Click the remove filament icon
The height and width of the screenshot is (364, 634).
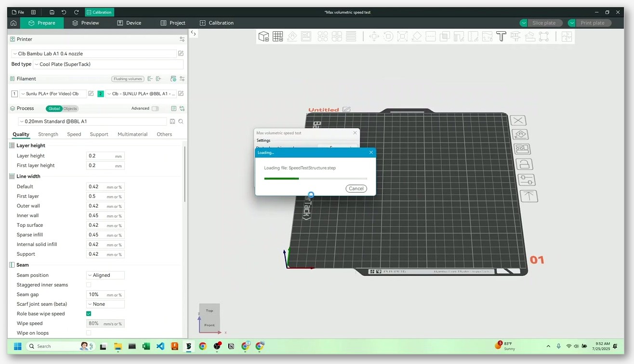pos(150,78)
